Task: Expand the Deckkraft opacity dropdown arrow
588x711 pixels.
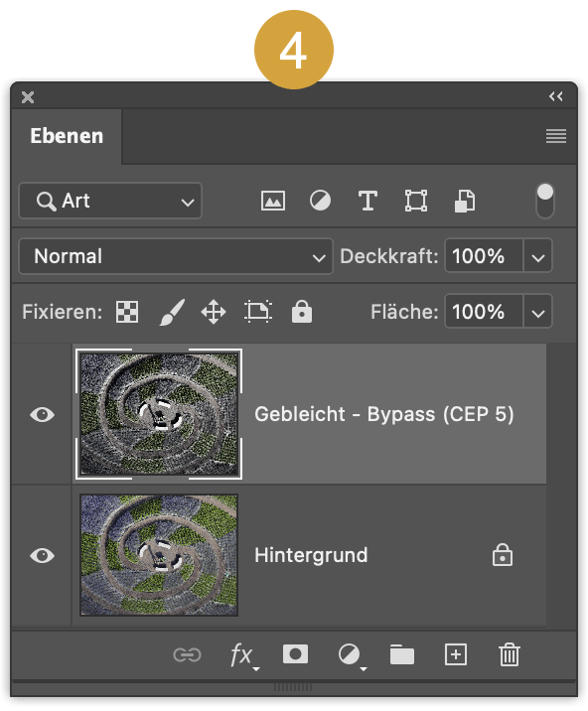Action: [x=538, y=256]
